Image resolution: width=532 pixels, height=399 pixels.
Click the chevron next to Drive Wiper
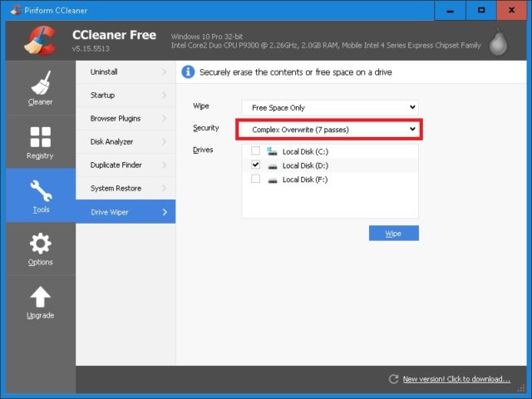coord(165,212)
